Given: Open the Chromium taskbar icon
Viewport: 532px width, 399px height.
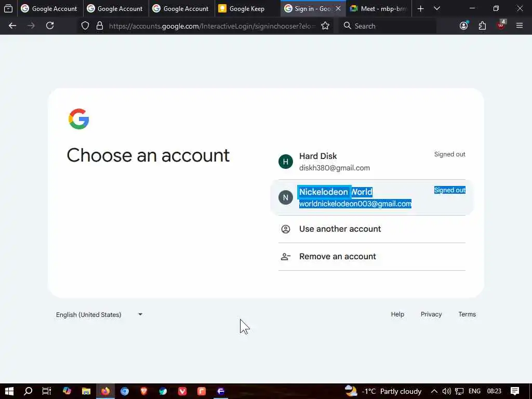Looking at the screenshot, I should coord(125,391).
